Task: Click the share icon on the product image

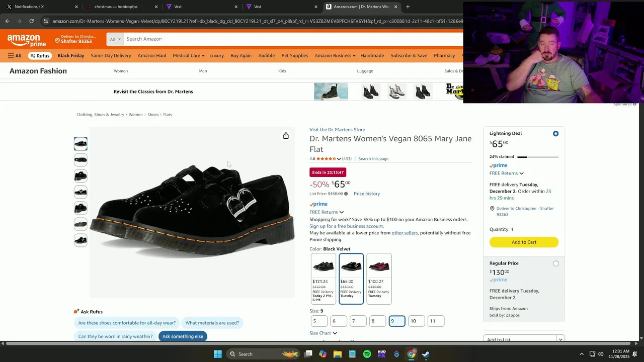Action: point(286,136)
